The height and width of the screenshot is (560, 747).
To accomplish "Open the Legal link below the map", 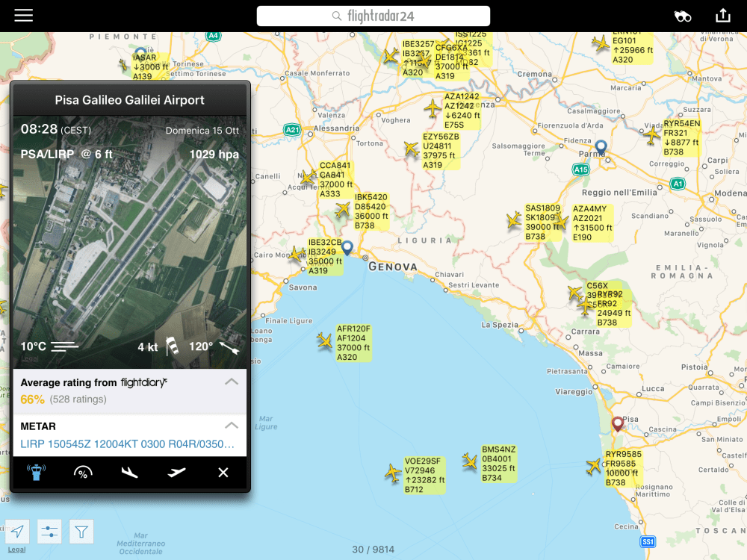I will coord(16,550).
